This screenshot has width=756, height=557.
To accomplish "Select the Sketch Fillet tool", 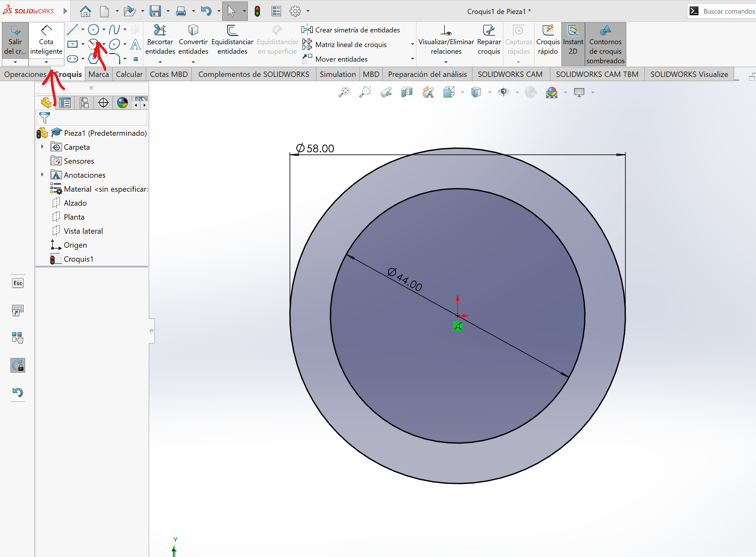I will click(x=115, y=59).
